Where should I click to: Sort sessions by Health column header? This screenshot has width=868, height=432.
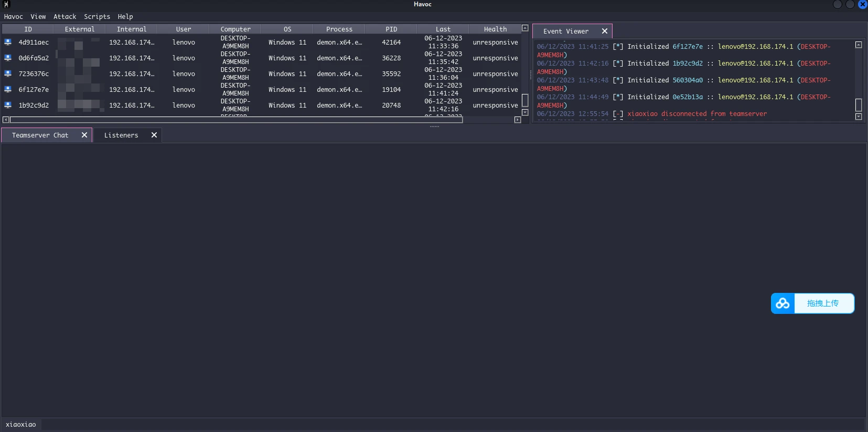coord(495,29)
